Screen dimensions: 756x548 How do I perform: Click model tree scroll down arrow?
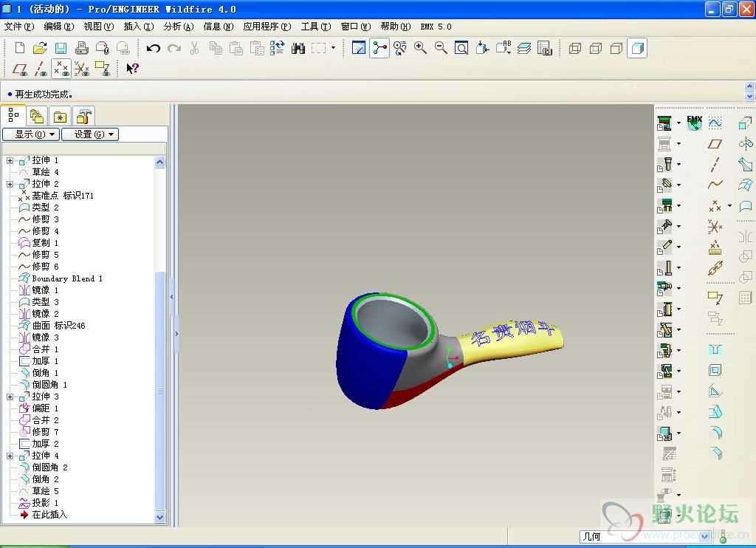(160, 518)
